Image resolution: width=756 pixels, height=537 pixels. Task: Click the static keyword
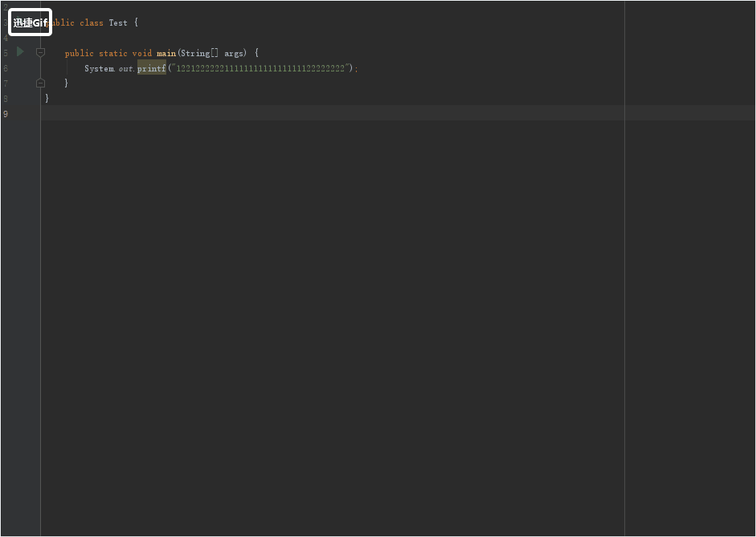[x=112, y=54]
